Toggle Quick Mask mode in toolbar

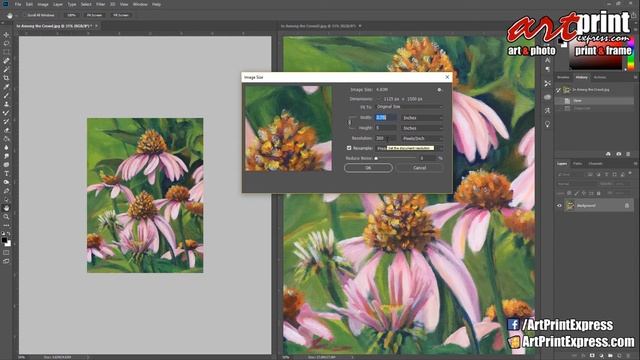[6, 253]
